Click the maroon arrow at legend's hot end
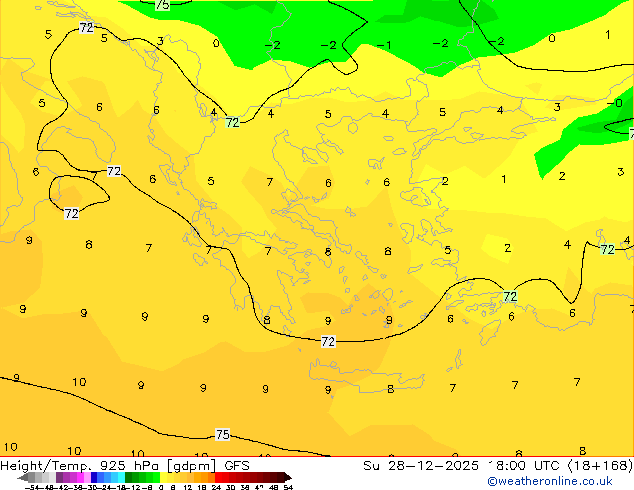This screenshot has width=634, height=490. point(288,477)
